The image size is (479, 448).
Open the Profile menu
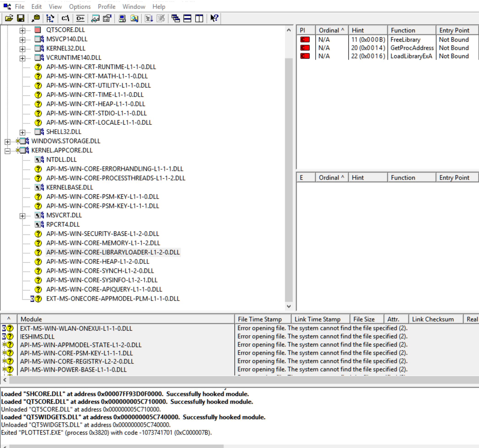coord(106,6)
